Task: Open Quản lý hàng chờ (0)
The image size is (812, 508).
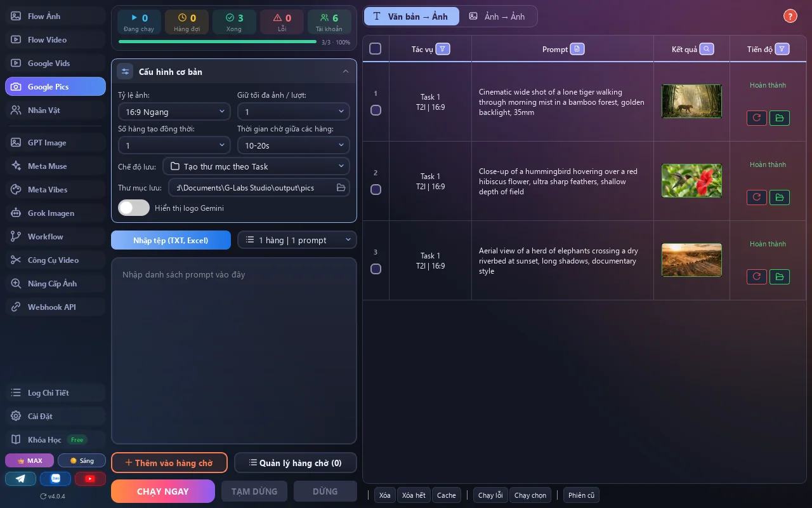Action: (x=296, y=463)
